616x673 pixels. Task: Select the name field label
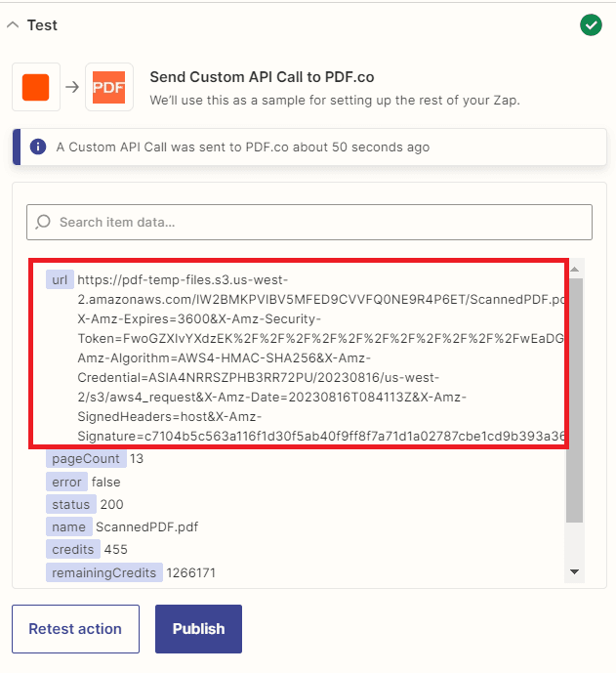point(68,526)
